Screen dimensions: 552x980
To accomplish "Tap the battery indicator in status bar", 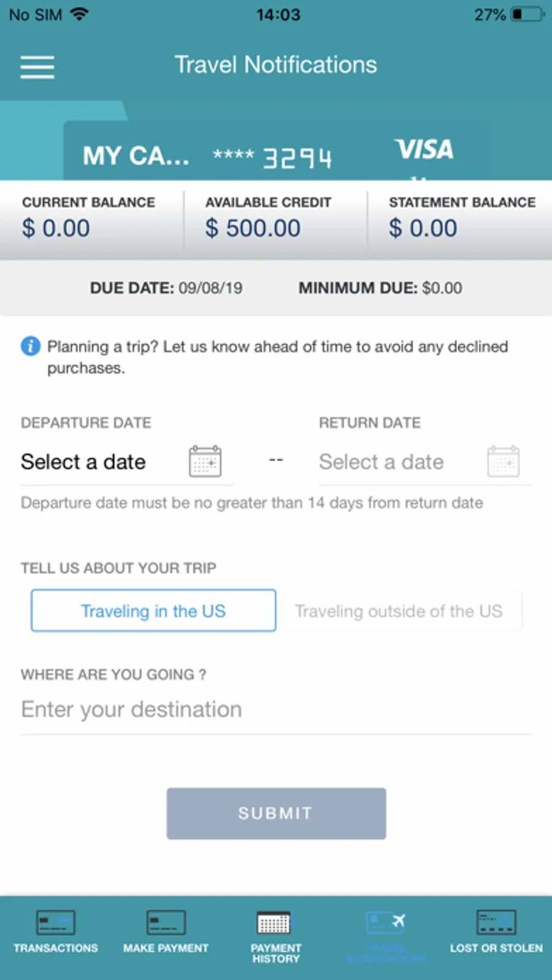I will click(527, 14).
